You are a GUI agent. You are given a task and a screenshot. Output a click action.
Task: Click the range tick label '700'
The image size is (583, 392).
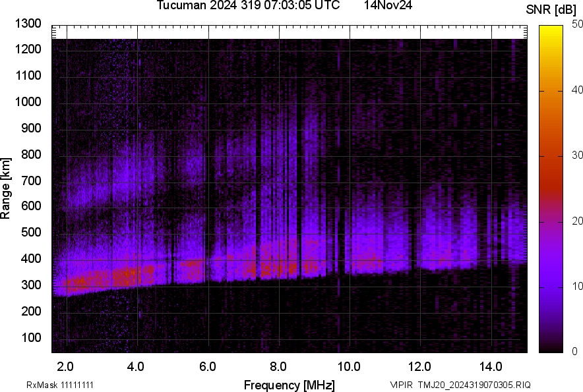coord(31,181)
